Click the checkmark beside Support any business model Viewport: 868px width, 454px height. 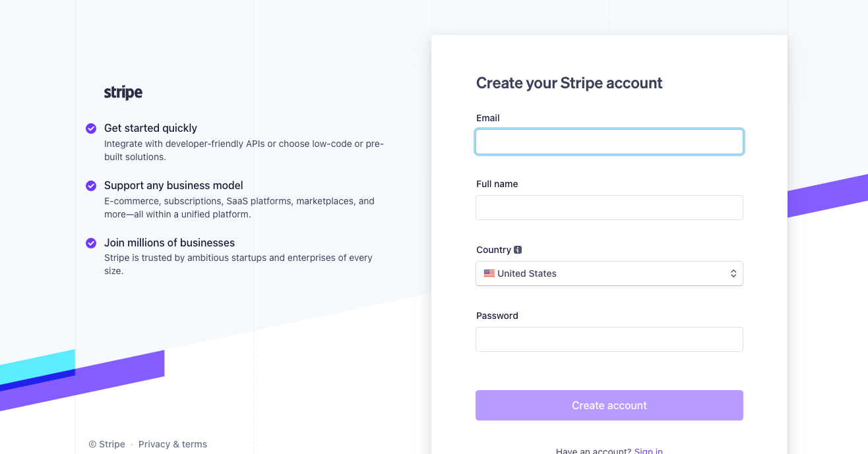pyautogui.click(x=91, y=186)
